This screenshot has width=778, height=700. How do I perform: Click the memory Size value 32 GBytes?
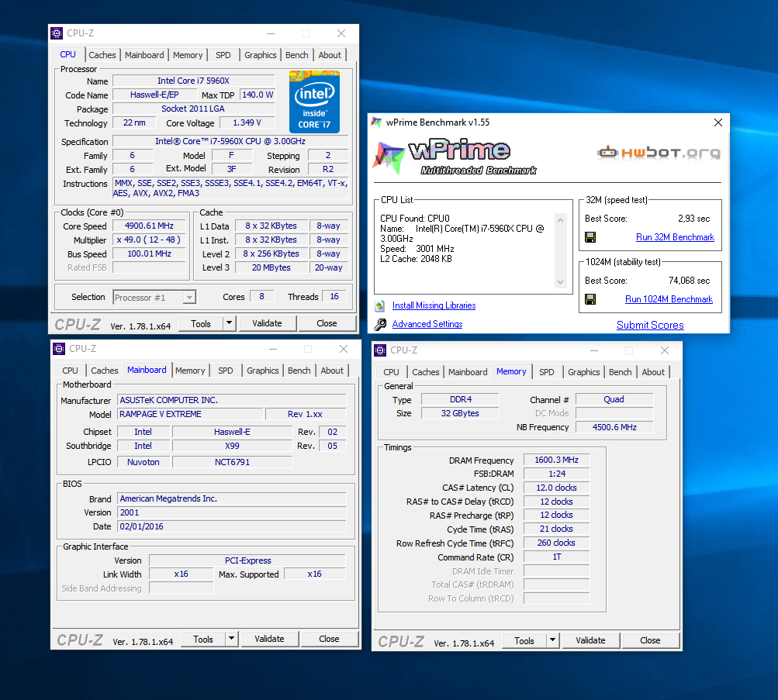(x=460, y=413)
